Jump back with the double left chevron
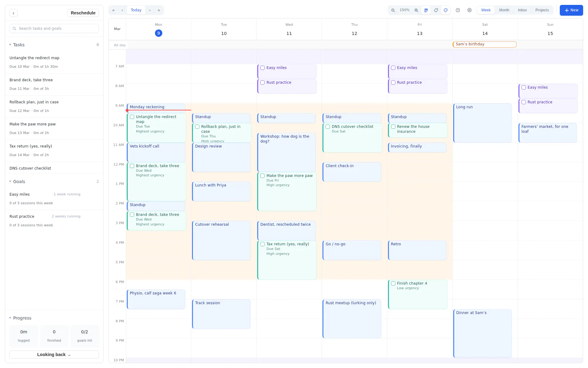This screenshot has width=588, height=368. tap(113, 10)
